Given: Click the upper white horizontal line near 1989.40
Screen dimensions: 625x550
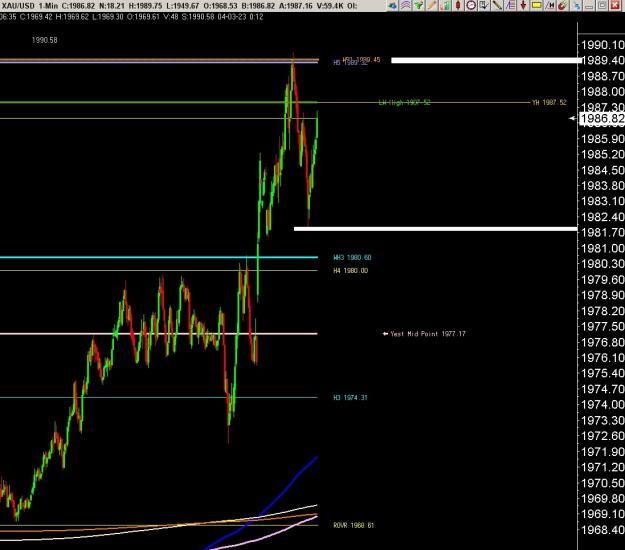Looking at the screenshot, I should click(486, 60).
